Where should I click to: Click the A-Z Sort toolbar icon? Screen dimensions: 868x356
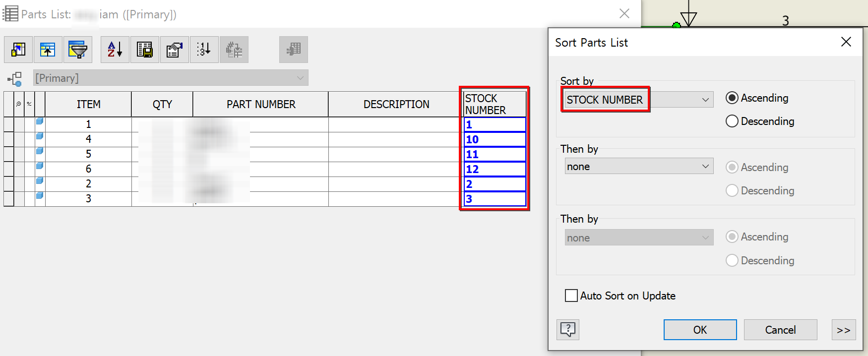coord(115,50)
